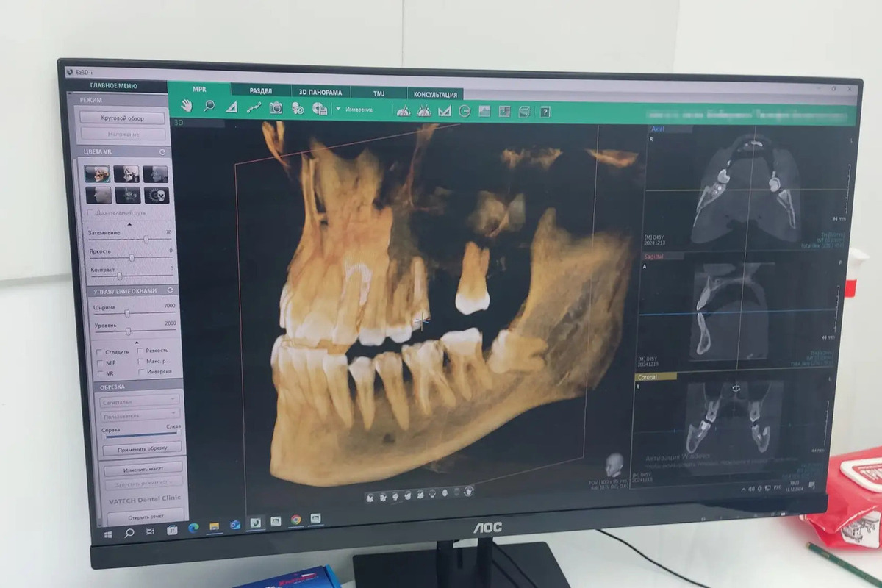
Task: Open the help question mark icon
Action: coord(545,112)
